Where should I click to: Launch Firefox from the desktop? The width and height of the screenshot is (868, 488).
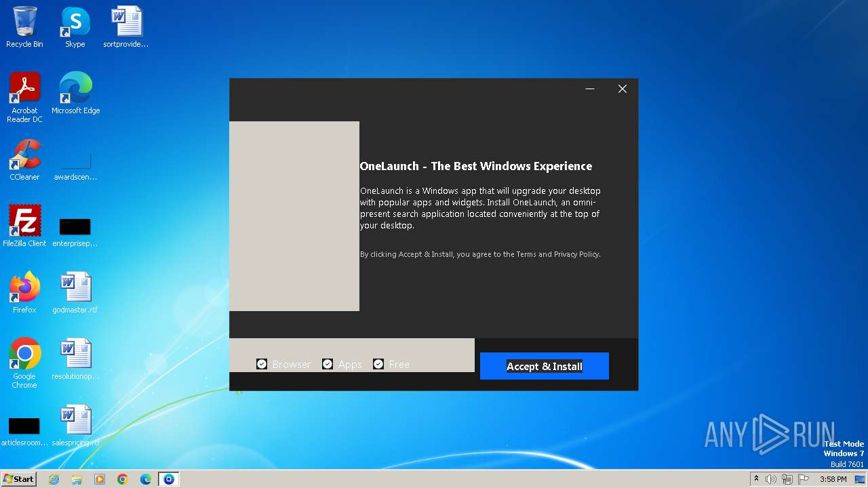pyautogui.click(x=24, y=293)
